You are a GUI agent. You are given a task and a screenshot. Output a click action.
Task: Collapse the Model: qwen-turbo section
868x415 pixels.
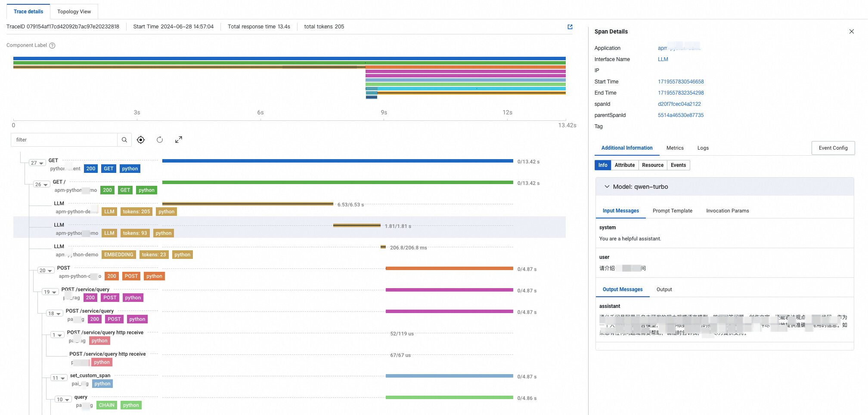point(607,187)
